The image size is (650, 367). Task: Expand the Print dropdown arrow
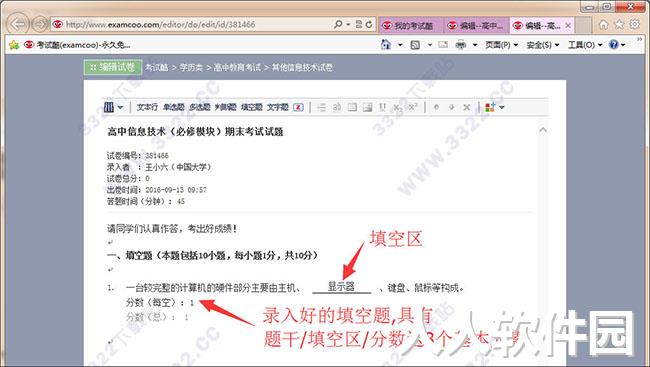(475, 45)
